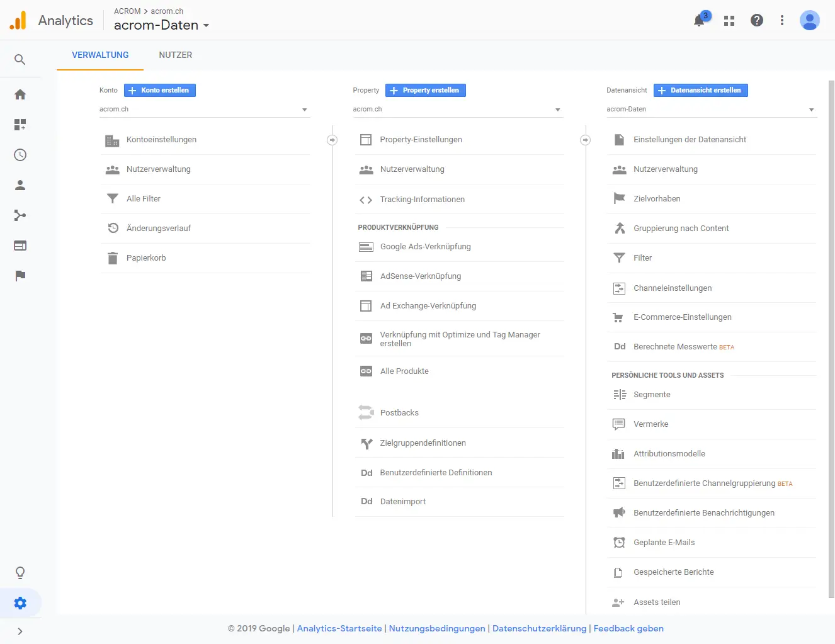The width and height of the screenshot is (835, 644).
Task: Click the Admin gear icon
Action: click(20, 602)
